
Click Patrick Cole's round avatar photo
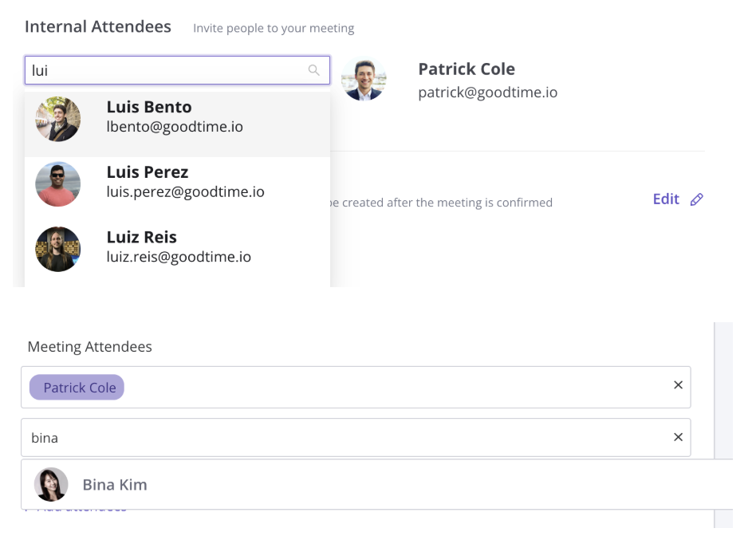coord(364,80)
